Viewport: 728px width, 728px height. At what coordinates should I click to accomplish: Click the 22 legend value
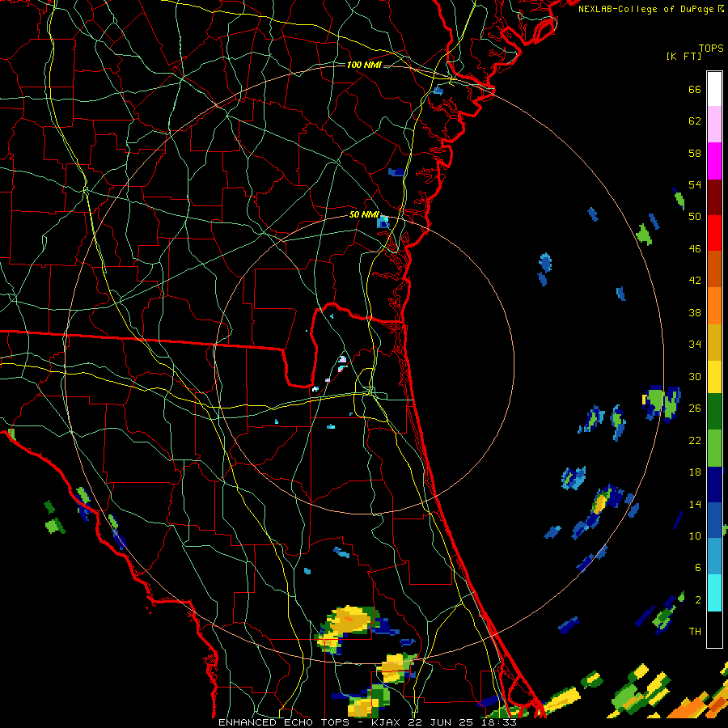[x=695, y=440]
